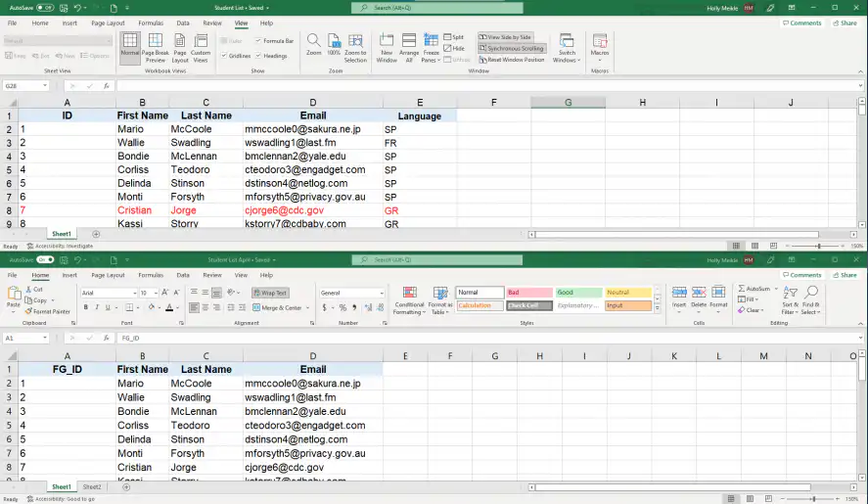
Task: Apply Bold formatting in bottom window
Action: tap(86, 307)
